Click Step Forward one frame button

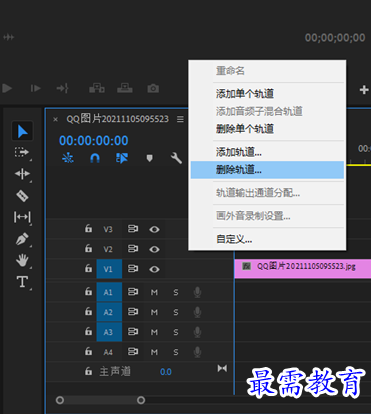click(x=35, y=88)
